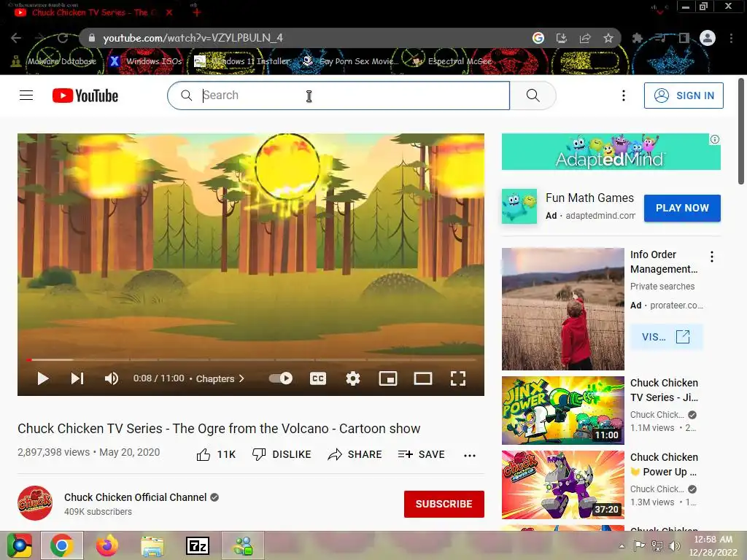The height and width of the screenshot is (560, 747).
Task: Click the Windows Start button
Action: coord(20,545)
